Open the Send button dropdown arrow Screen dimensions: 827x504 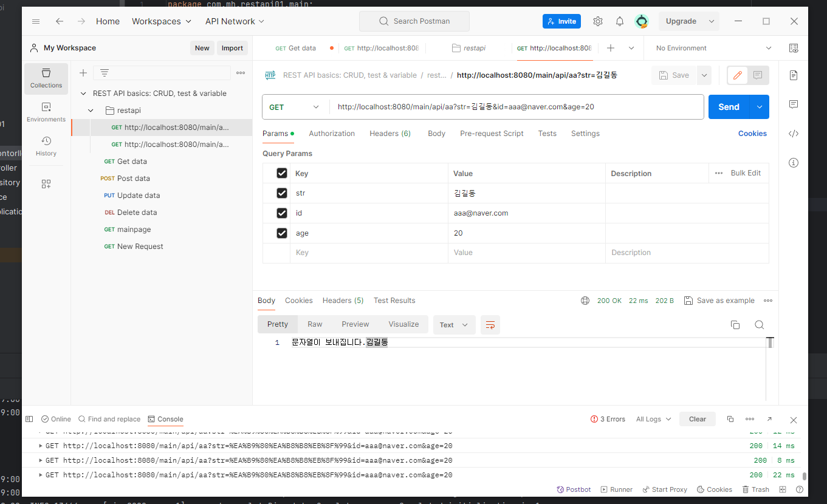pyautogui.click(x=760, y=107)
